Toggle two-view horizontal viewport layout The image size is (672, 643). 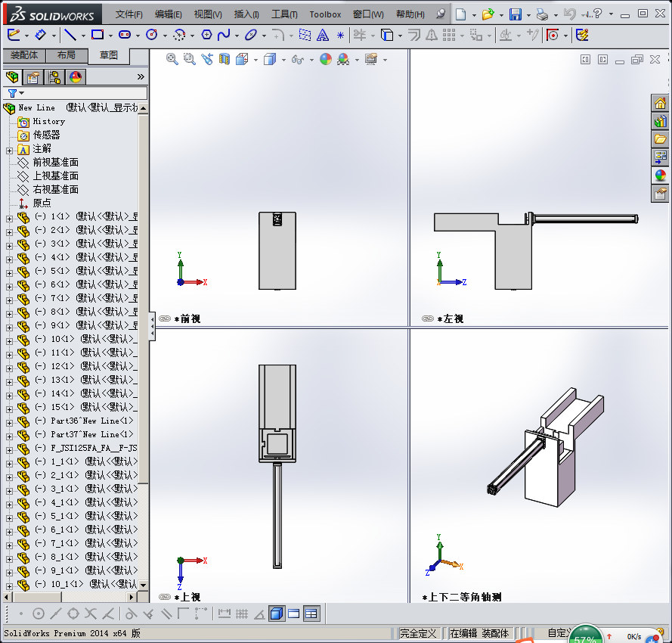(x=294, y=613)
